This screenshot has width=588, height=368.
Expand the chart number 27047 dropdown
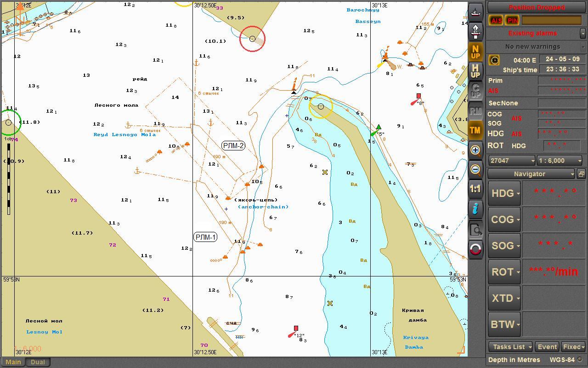512,161
